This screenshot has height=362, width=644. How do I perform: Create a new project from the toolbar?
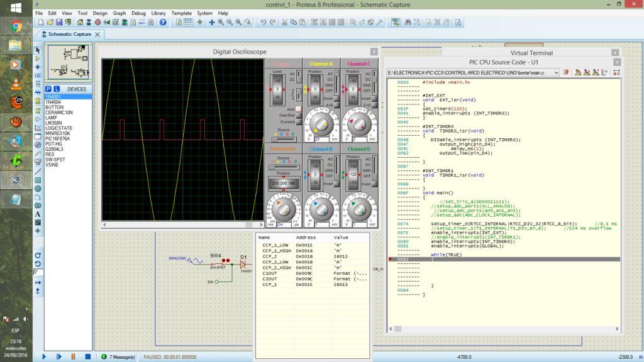(41, 22)
